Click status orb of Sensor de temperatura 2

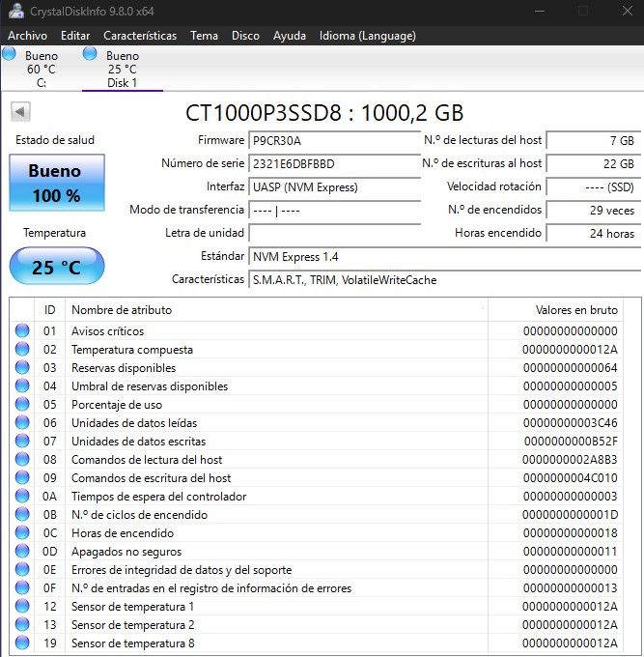pos(22,624)
